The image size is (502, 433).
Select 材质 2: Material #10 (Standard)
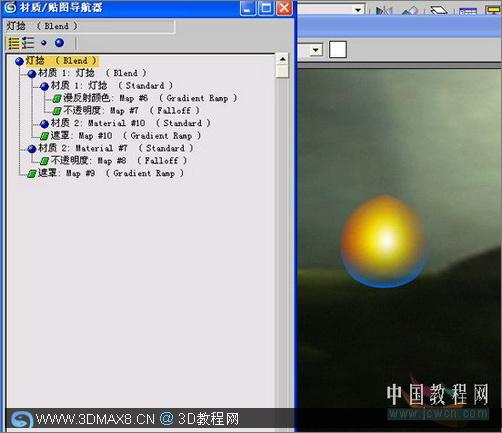pos(130,123)
